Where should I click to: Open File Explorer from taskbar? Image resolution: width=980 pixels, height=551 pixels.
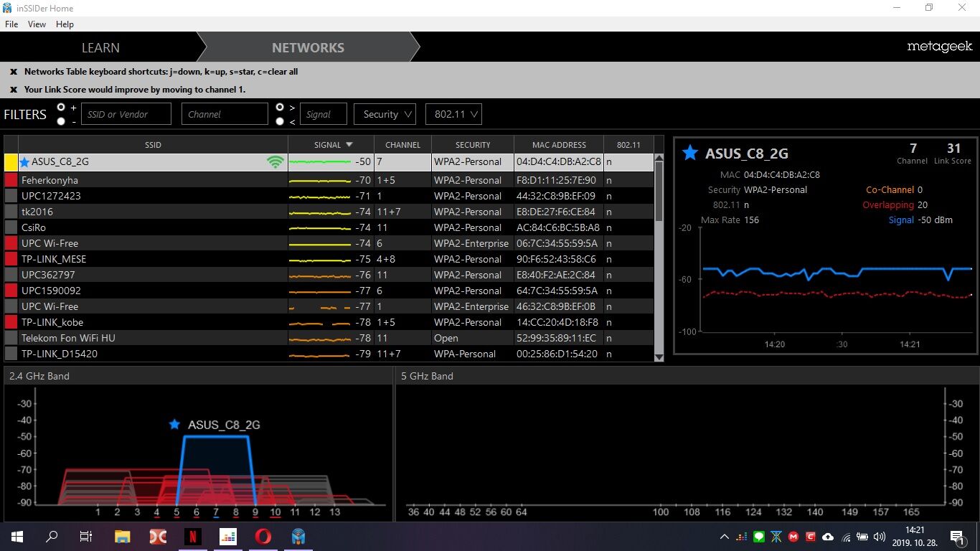pos(123,536)
